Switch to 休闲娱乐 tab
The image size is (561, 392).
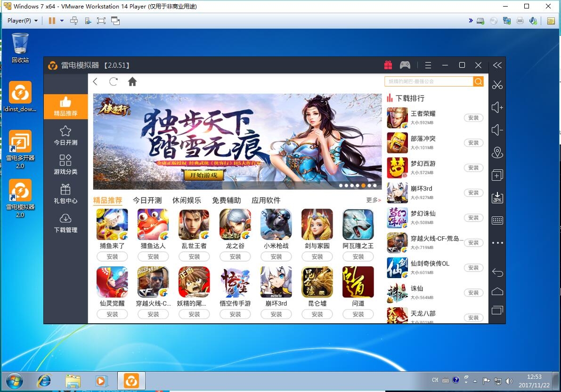coord(187,200)
